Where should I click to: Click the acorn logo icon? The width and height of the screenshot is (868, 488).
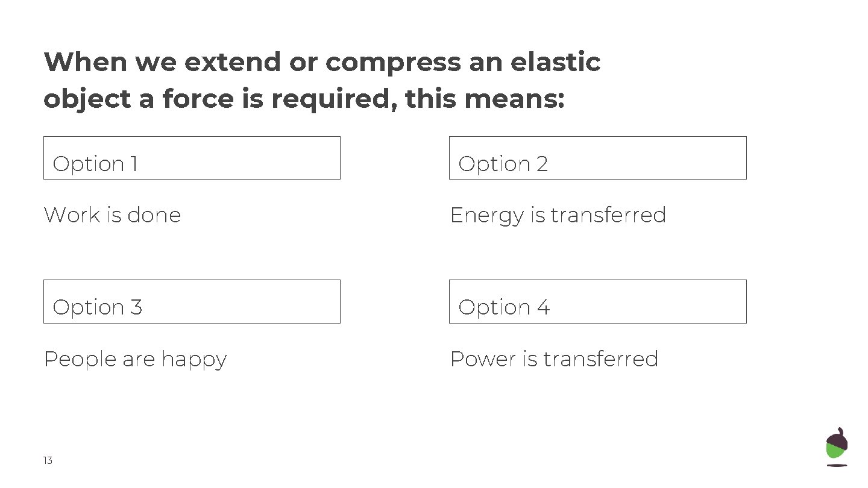(836, 446)
